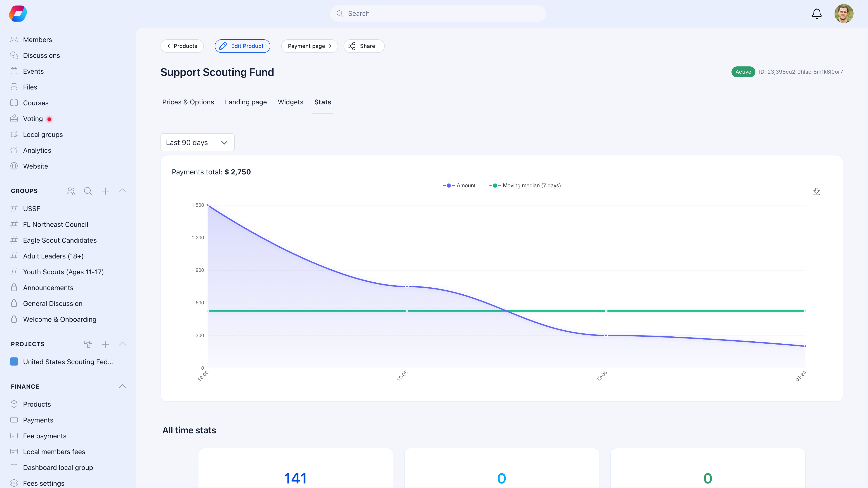This screenshot has height=488, width=868.
Task: Open the Members section icon
Action: (14, 39)
